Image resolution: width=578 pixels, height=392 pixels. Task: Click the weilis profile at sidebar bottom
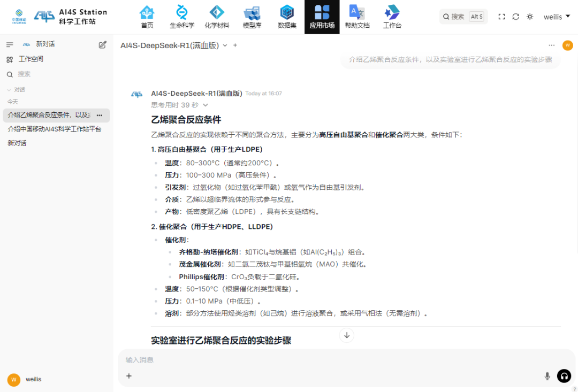25,380
